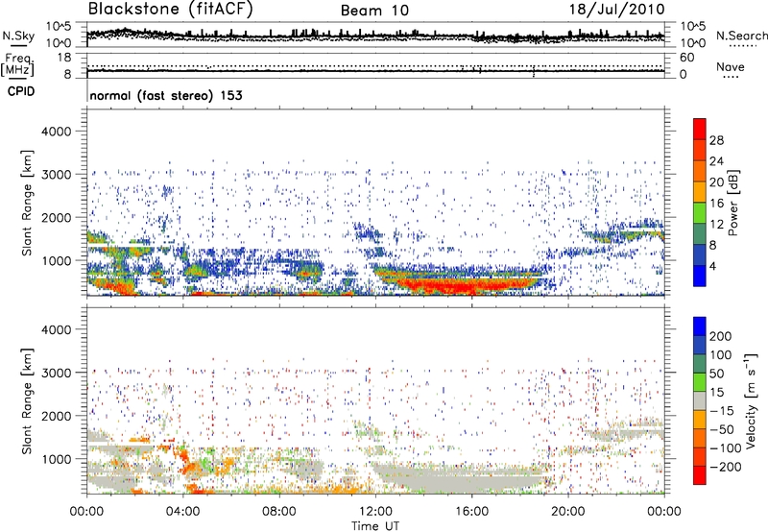Select the "N.Sky" legend label
The width and height of the screenshot is (768, 532).
18,36
